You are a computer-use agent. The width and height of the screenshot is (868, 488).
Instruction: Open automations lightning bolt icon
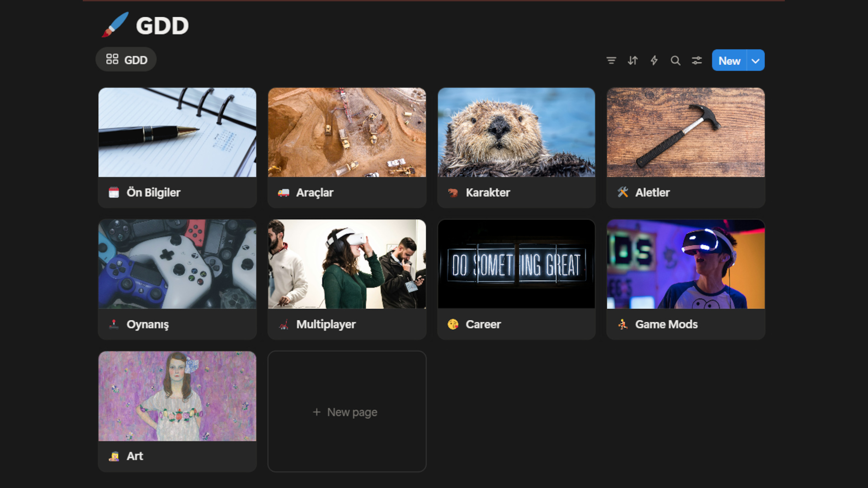[x=654, y=61]
